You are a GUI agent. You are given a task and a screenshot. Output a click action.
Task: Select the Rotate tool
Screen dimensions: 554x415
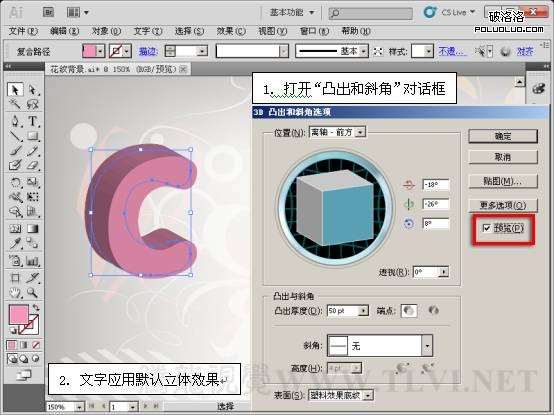[x=15, y=182]
